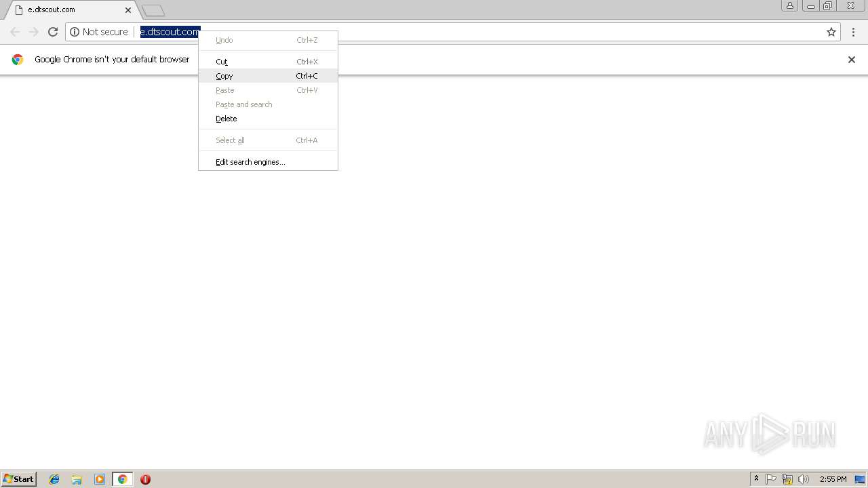Screen dimensions: 868x488
Task: Select the e.dtscout.com tab
Action: (x=71, y=10)
